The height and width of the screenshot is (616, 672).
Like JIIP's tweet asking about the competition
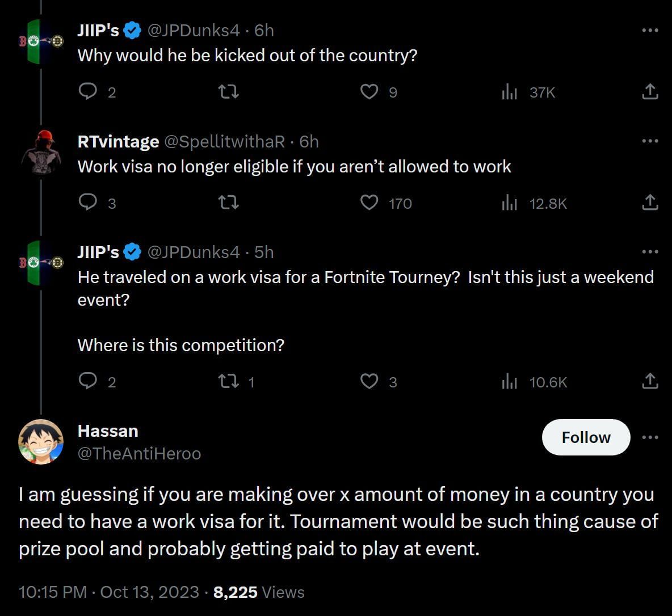[x=369, y=382]
